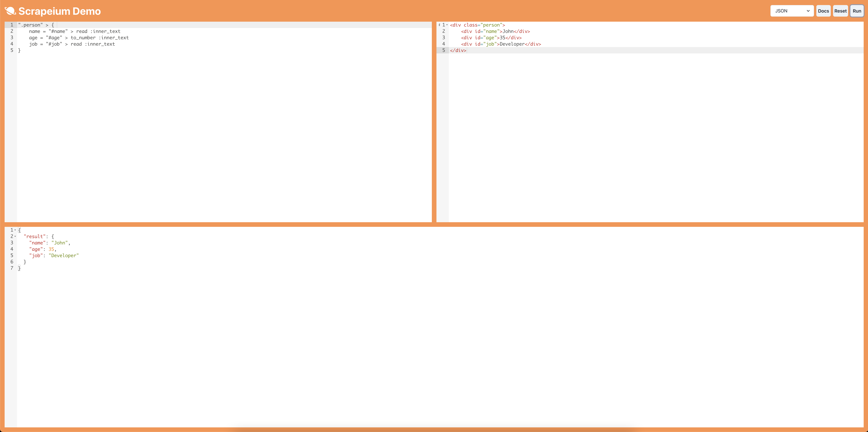Open the JSON output format dropdown
Screen dimensions: 868x432
(x=792, y=11)
